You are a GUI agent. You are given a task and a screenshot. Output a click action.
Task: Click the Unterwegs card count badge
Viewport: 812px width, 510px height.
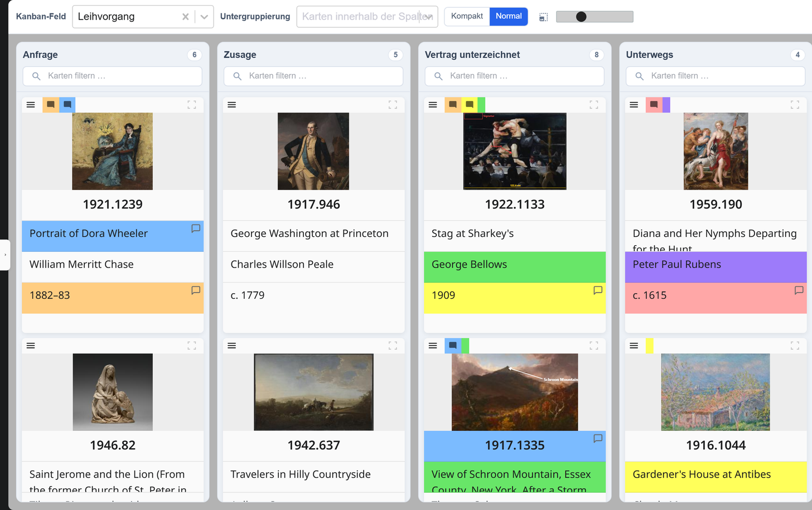[797, 55]
